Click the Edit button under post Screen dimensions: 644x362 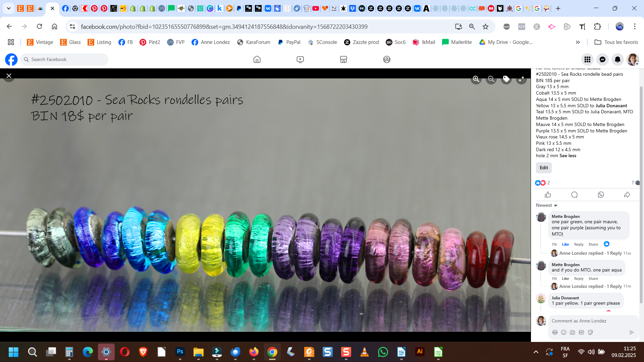click(544, 168)
